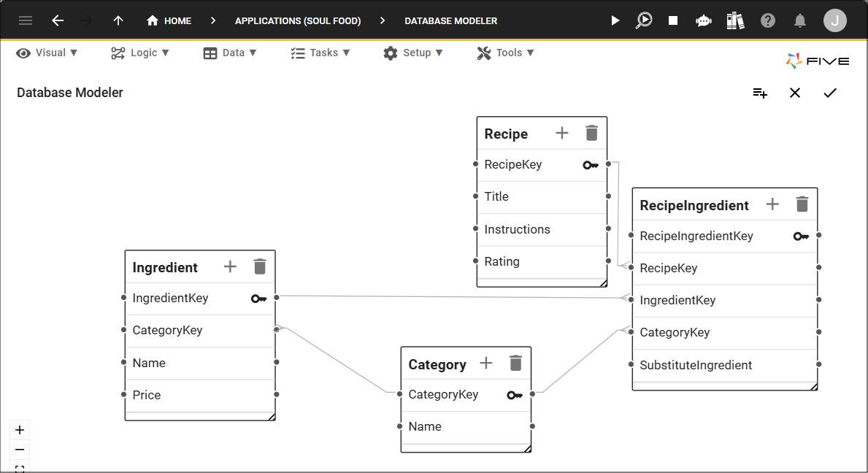
Task: Expand the Logic menu
Action: coord(139,53)
